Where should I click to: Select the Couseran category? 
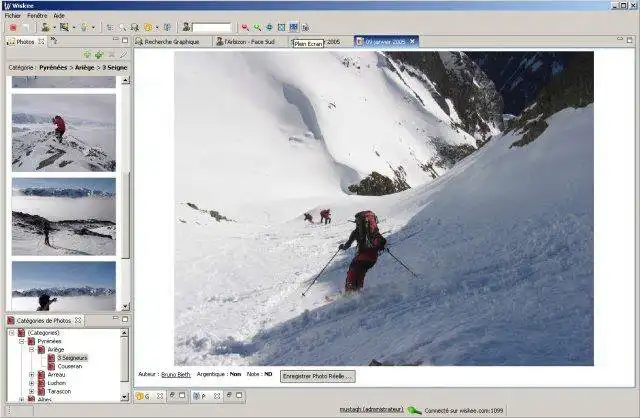[x=70, y=366]
